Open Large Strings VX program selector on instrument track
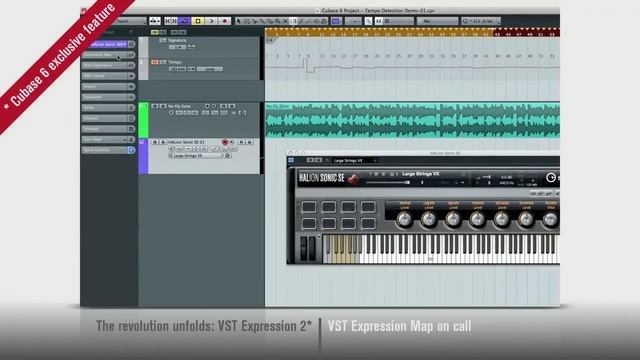 coord(196,156)
